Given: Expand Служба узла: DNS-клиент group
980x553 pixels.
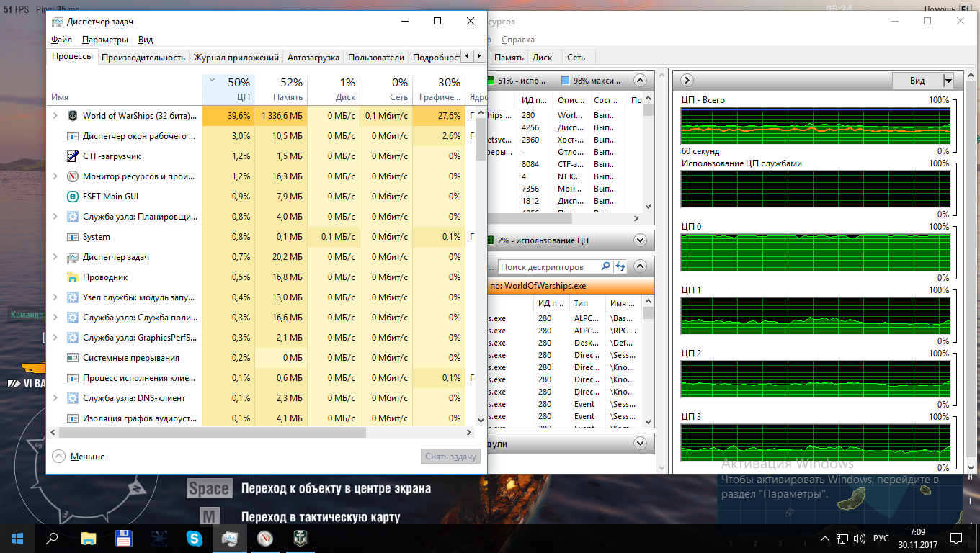Looking at the screenshot, I should [55, 398].
